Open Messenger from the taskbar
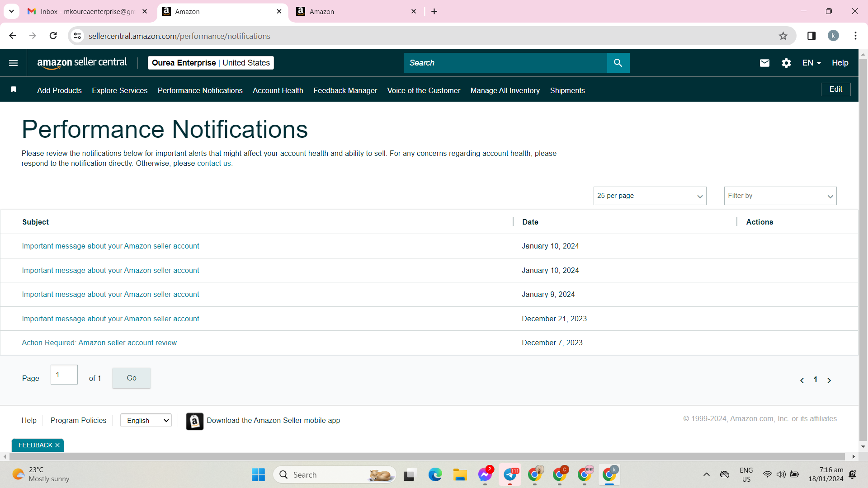This screenshot has height=488, width=868. pyautogui.click(x=485, y=475)
